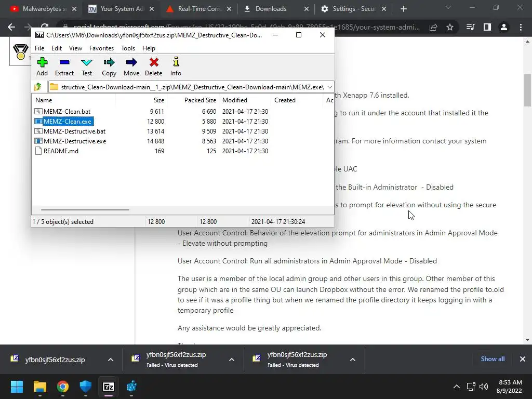Open the Info tool in 7-Zip

(x=176, y=66)
